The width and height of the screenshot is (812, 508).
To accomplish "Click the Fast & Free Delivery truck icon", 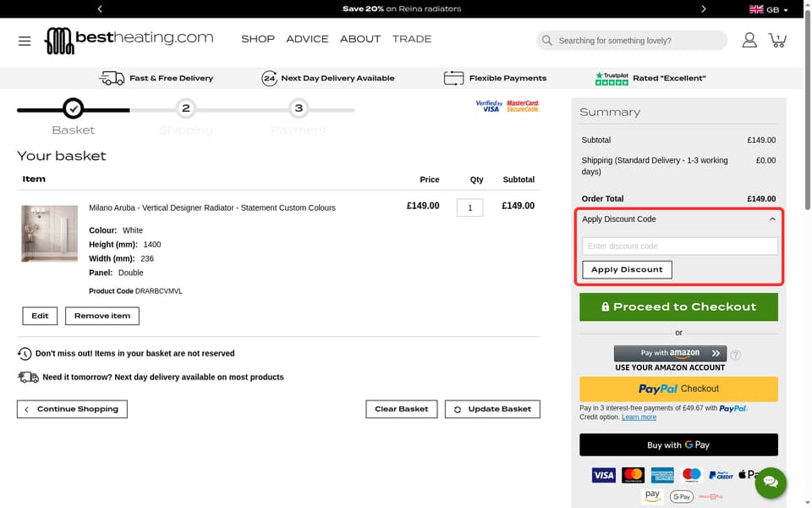I will tap(112, 78).
